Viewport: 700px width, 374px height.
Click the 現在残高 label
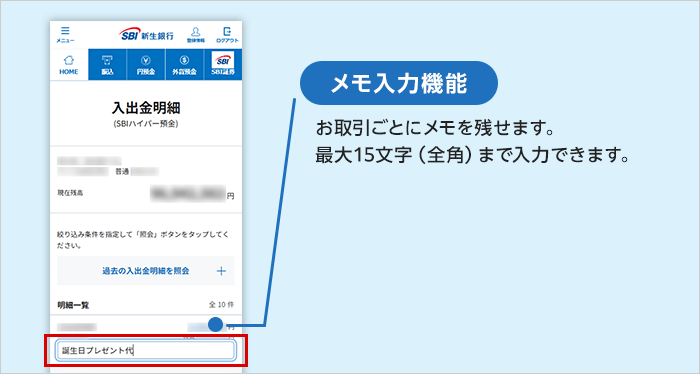point(70,193)
